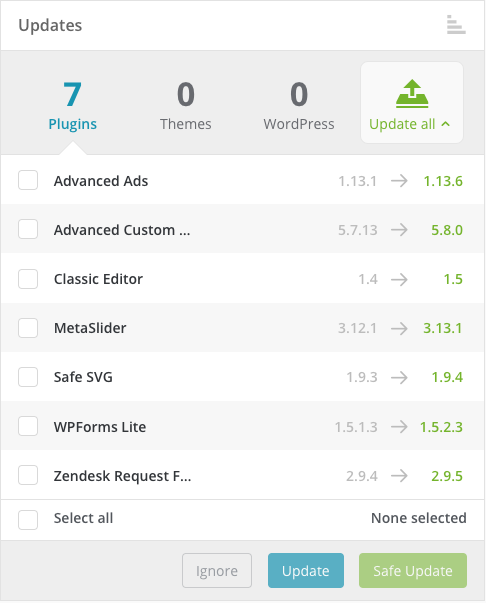Click the arrow icon in Classic Editor row
Viewport: 486px width, 603px height.
[399, 279]
